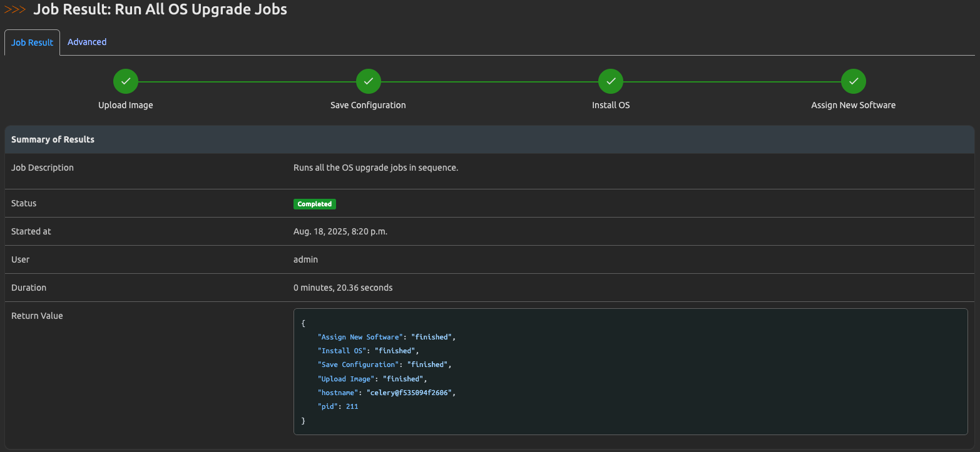The height and width of the screenshot is (452, 980).
Task: Switch to the Advanced tab
Action: (x=86, y=42)
